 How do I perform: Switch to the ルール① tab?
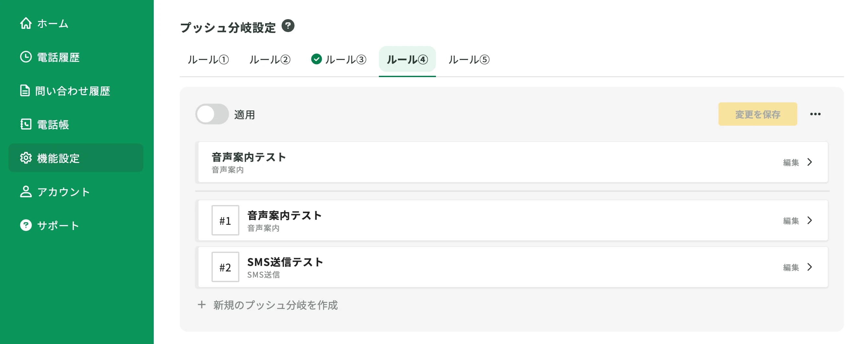click(208, 60)
